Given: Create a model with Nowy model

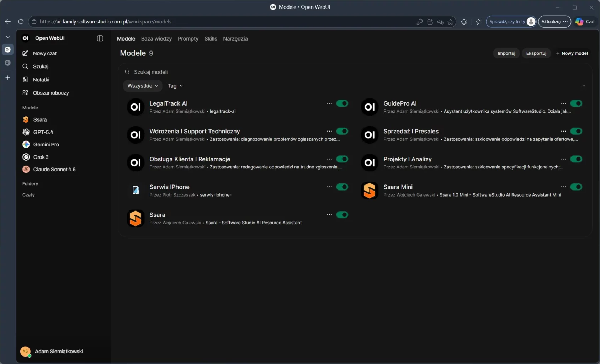Looking at the screenshot, I should click(x=573, y=53).
